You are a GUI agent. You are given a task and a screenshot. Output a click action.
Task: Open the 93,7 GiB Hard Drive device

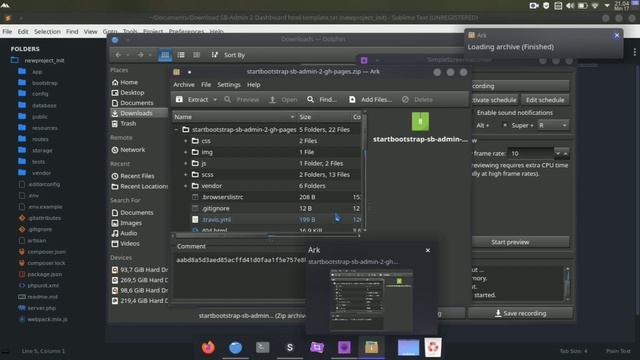tap(139, 270)
